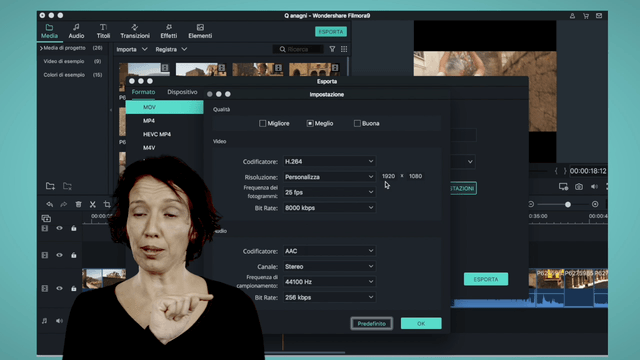This screenshot has width=640, height=360.
Task: Switch to Formato tab in Esporta
Action: coord(143,92)
